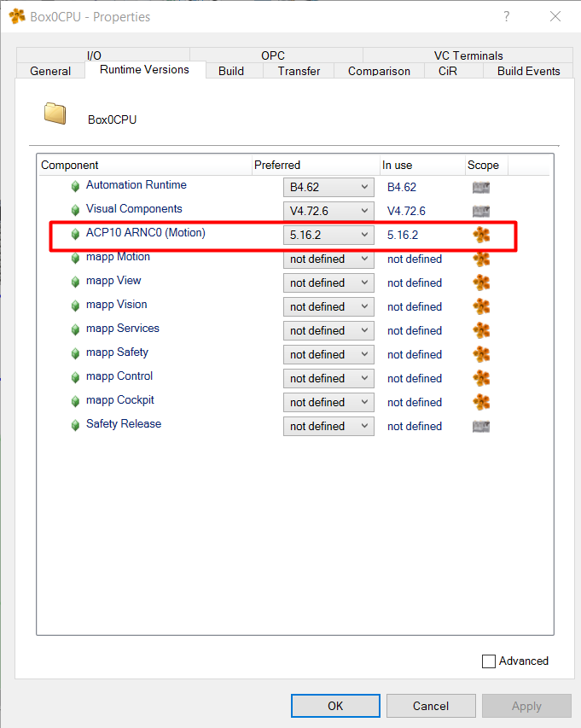Click the Cancel button
Image resolution: width=581 pixels, height=728 pixels.
431,706
